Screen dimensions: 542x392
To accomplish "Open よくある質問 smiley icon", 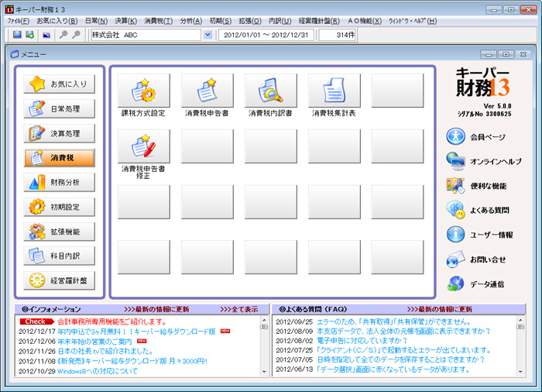I will click(455, 210).
